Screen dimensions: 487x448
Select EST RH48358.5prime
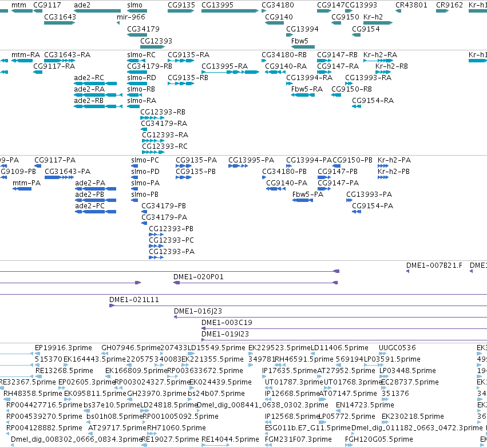tap(6, 399)
